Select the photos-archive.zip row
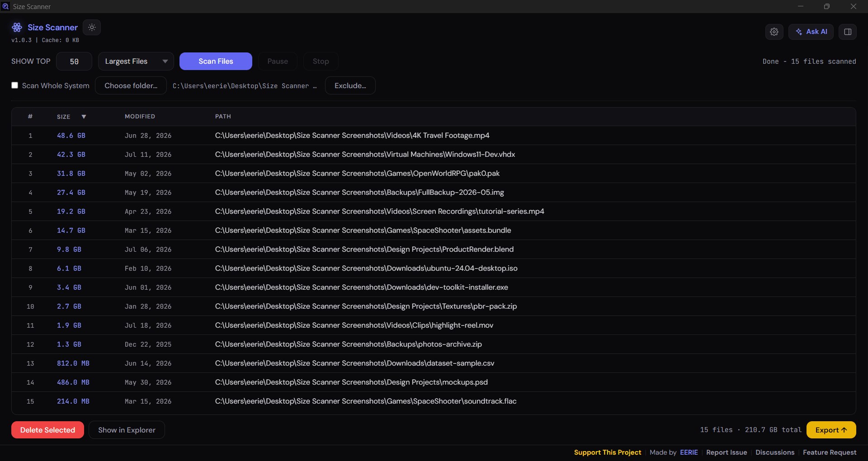Image resolution: width=868 pixels, height=461 pixels. click(434, 344)
